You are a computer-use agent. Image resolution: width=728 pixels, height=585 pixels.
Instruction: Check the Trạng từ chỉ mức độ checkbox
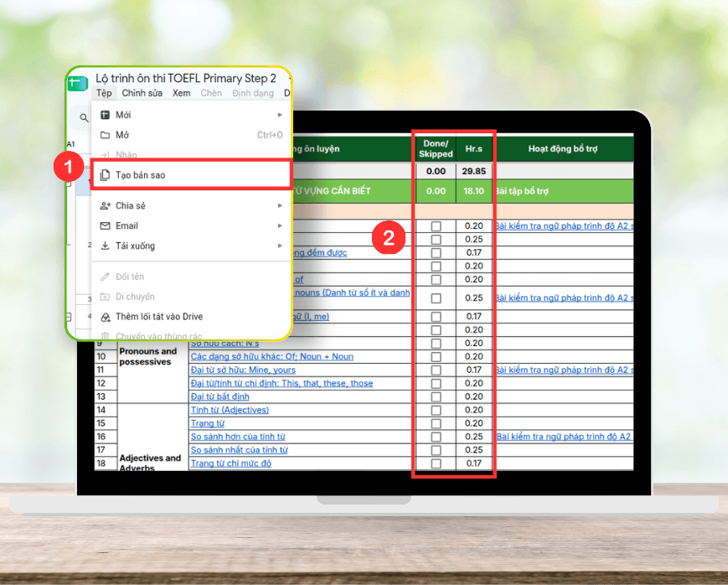[436, 463]
